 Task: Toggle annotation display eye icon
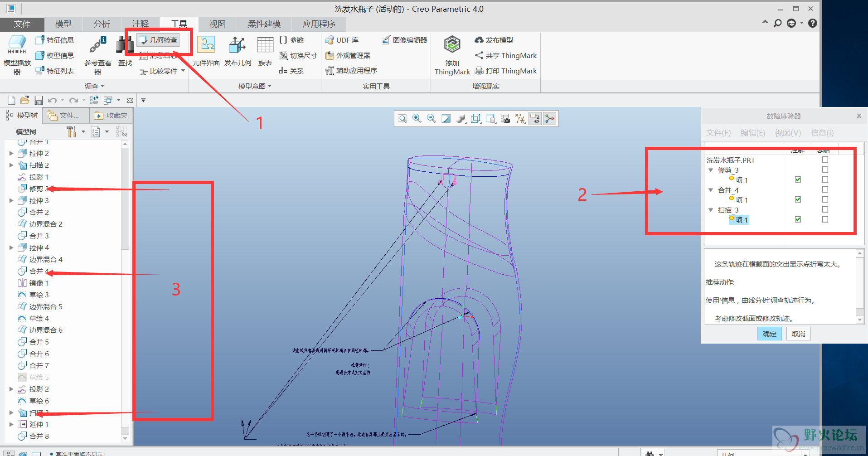tap(535, 119)
